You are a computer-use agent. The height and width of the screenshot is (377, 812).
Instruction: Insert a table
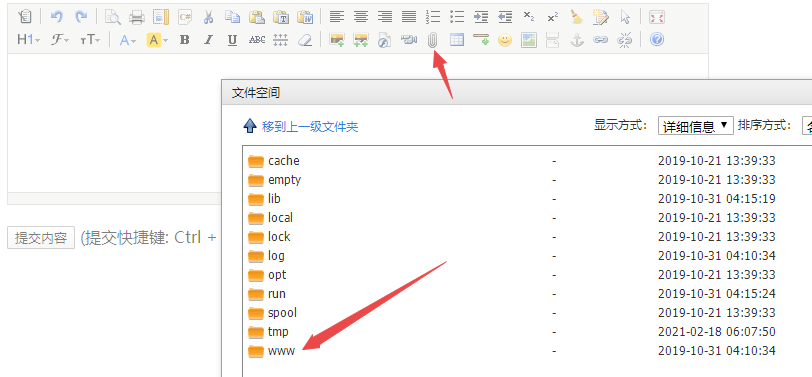457,40
